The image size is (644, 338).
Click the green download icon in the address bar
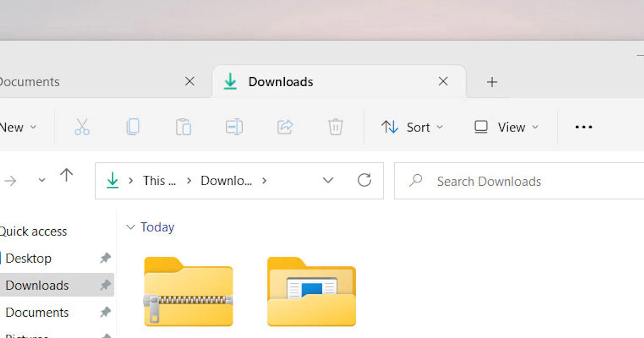112,180
